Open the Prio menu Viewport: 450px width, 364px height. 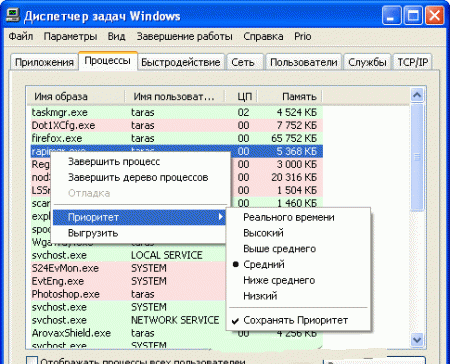(x=303, y=36)
